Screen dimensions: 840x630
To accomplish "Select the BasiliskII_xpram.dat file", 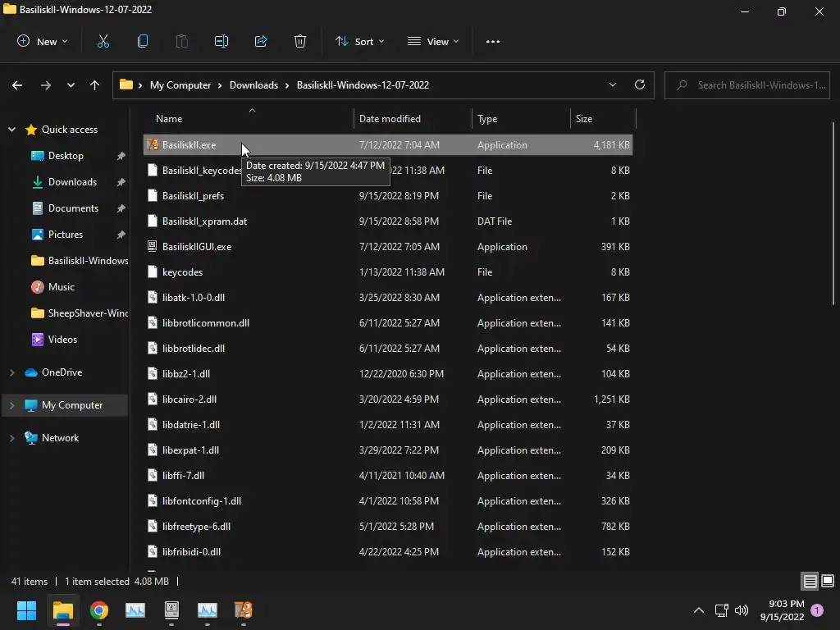I will (x=388, y=221).
